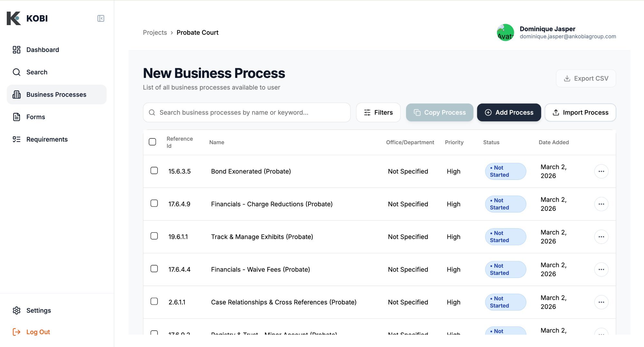Open the Dashboard from the sidebar

point(42,50)
